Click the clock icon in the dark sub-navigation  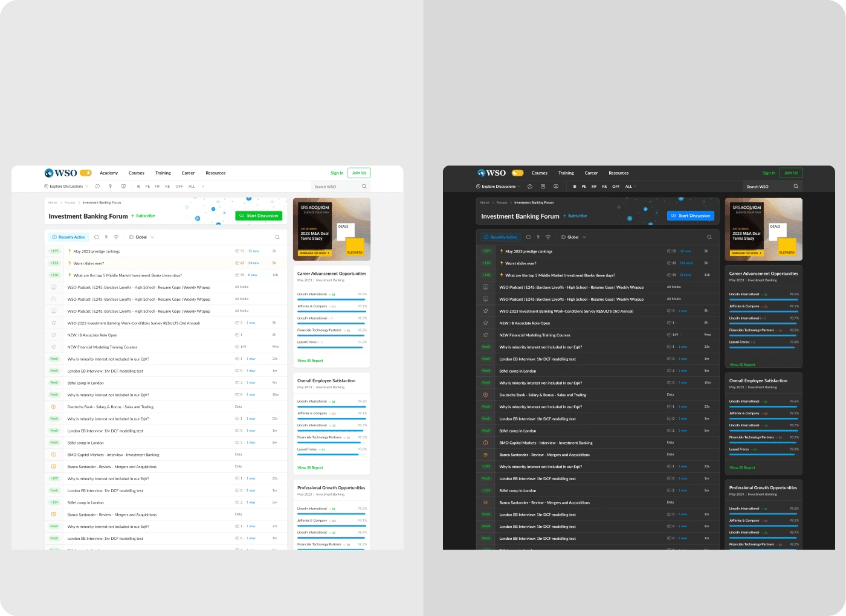[529, 187]
